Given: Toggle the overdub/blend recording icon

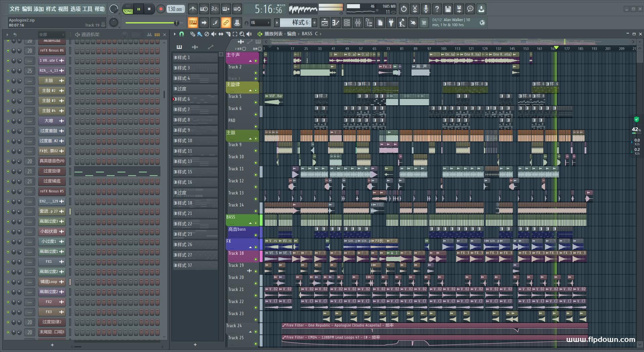Looking at the screenshot, I should [x=226, y=9].
